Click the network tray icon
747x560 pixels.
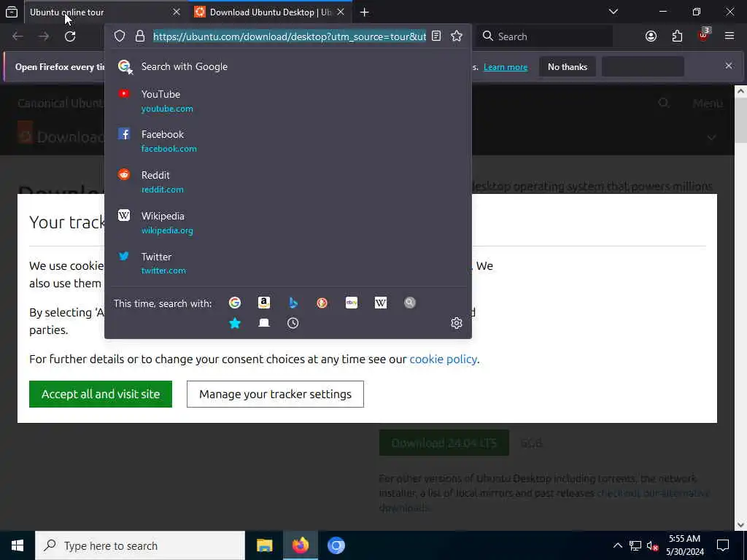tap(635, 545)
